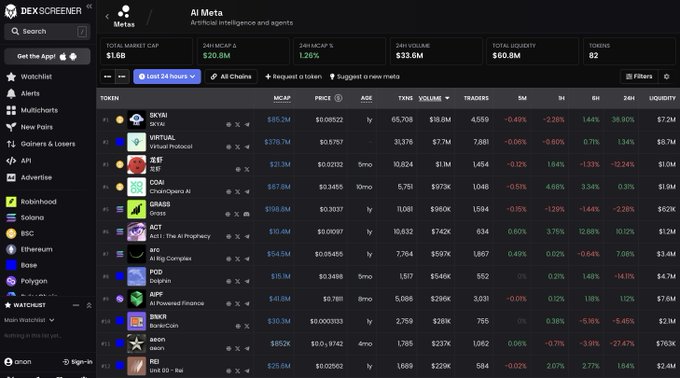The height and width of the screenshot is (378, 680).
Task: Click the Dolphin POD token label
Action: click(x=160, y=281)
